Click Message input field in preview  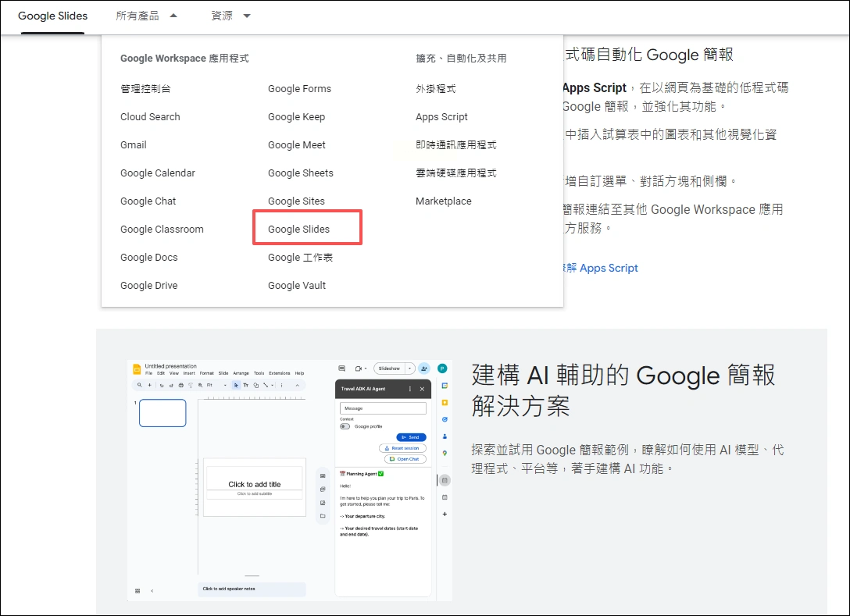(x=383, y=408)
